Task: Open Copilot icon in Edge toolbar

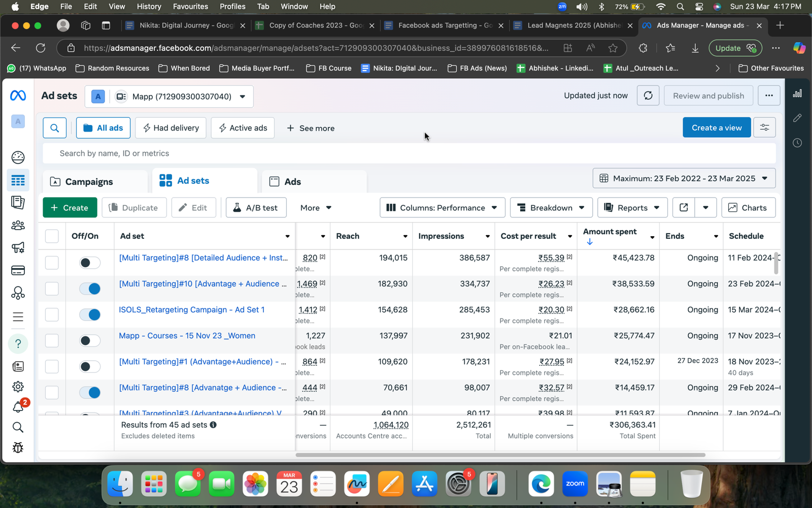Action: [x=799, y=48]
